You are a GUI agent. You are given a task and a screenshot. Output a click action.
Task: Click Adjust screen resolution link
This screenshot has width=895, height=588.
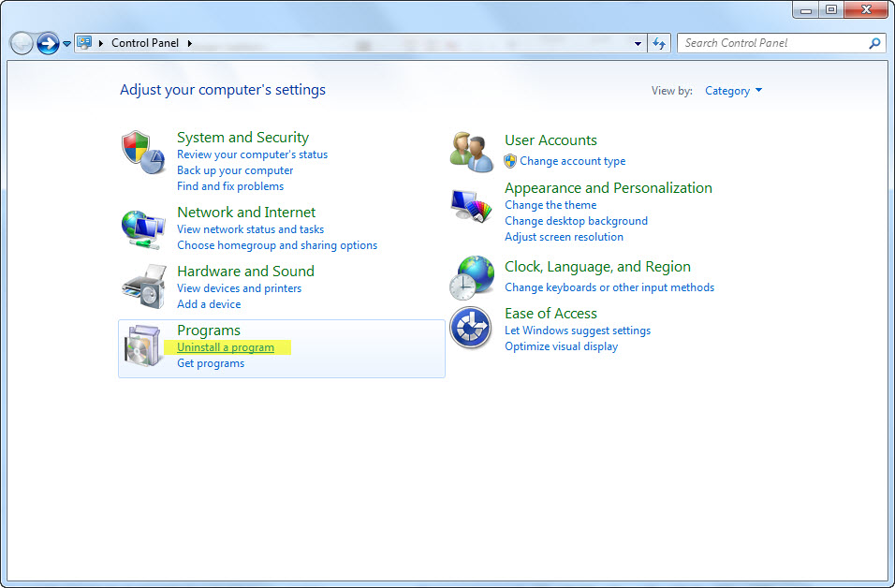point(564,237)
